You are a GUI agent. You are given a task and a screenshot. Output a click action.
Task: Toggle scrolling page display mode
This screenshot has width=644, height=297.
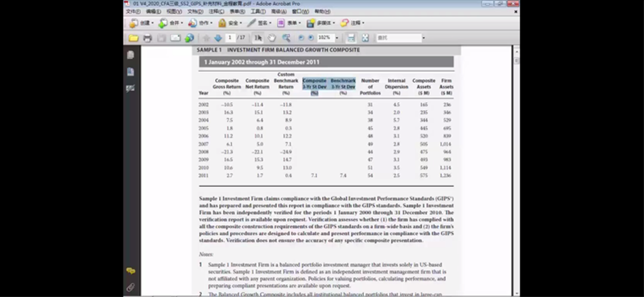[351, 38]
